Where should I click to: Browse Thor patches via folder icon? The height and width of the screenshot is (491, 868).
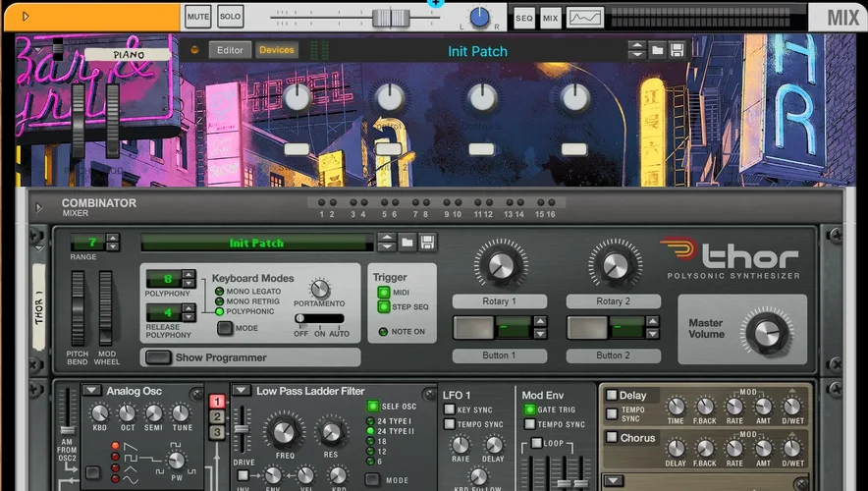[x=408, y=243]
